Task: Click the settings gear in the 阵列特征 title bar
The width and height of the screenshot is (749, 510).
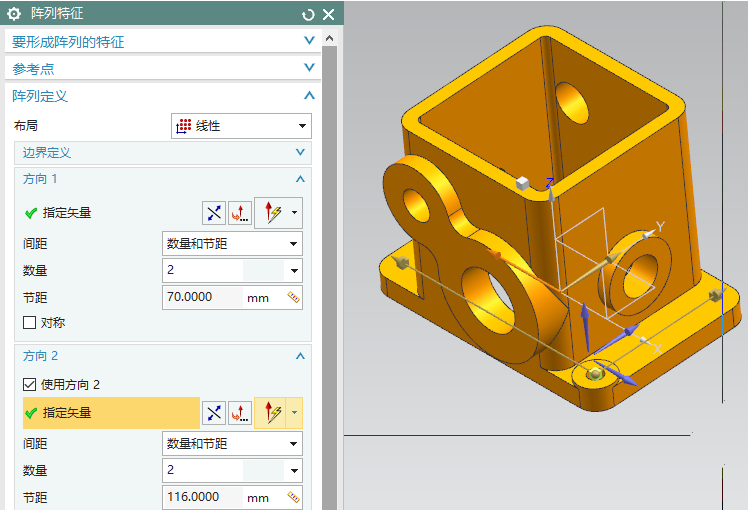Action: 14,14
